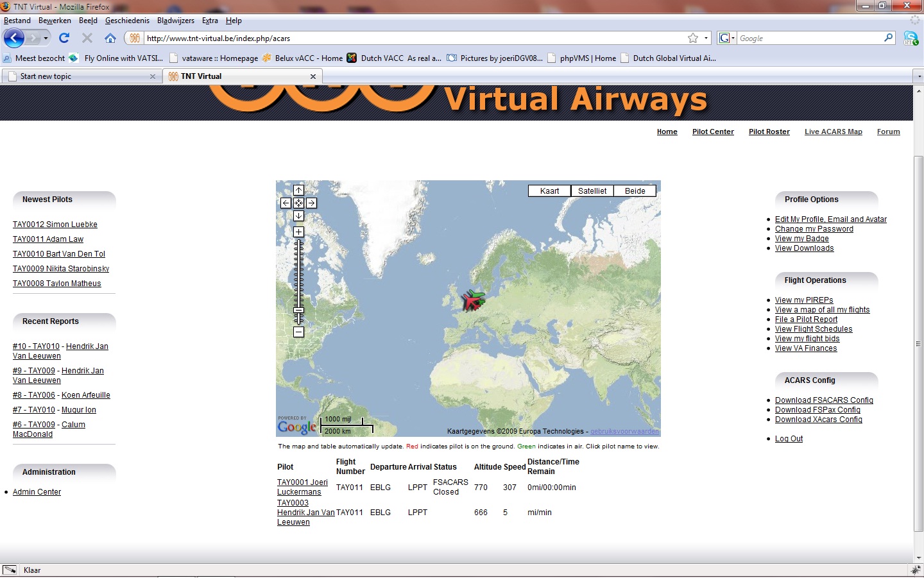The width and height of the screenshot is (924, 578).
Task: Switch map to Beide hybrid view
Action: coord(635,191)
